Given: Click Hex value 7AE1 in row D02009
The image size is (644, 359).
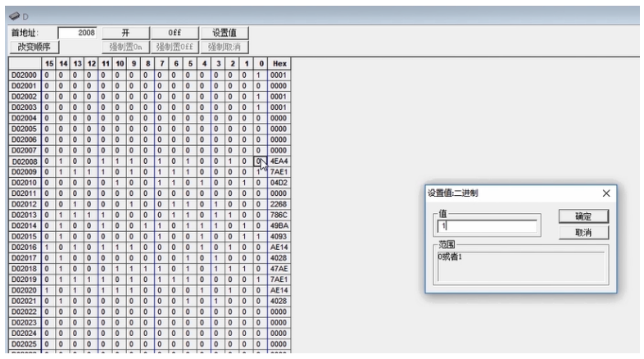Looking at the screenshot, I should (x=279, y=171).
